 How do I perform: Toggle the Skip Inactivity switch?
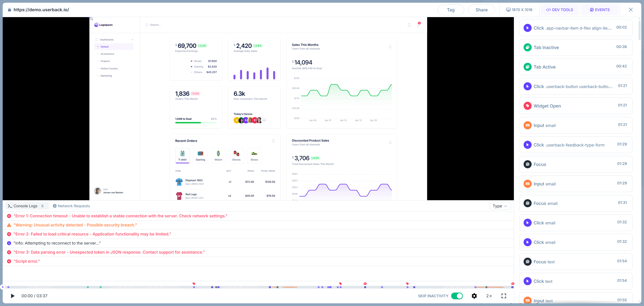click(x=457, y=296)
